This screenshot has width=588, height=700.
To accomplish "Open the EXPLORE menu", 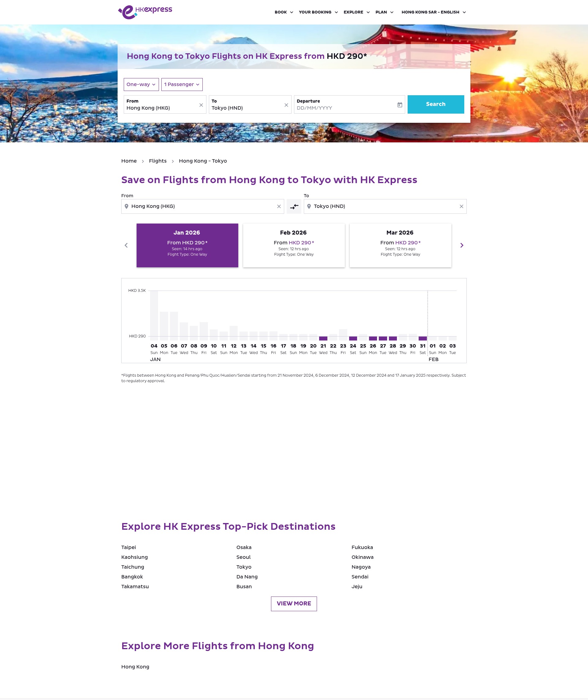I will 357,12.
